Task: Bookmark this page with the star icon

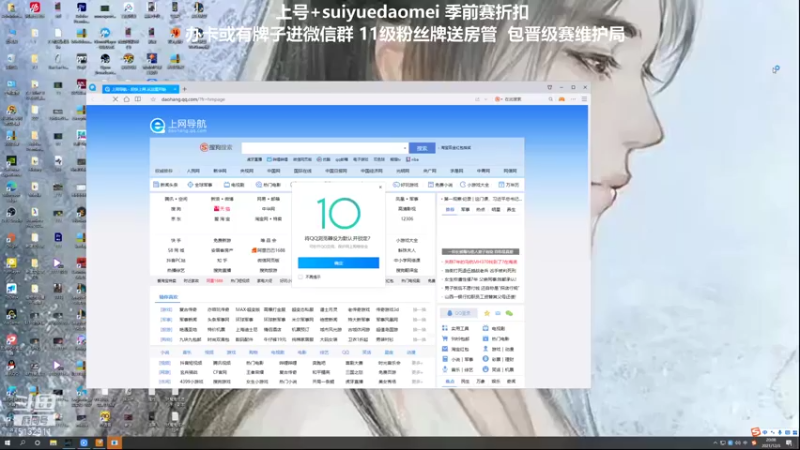Action: pos(153,99)
